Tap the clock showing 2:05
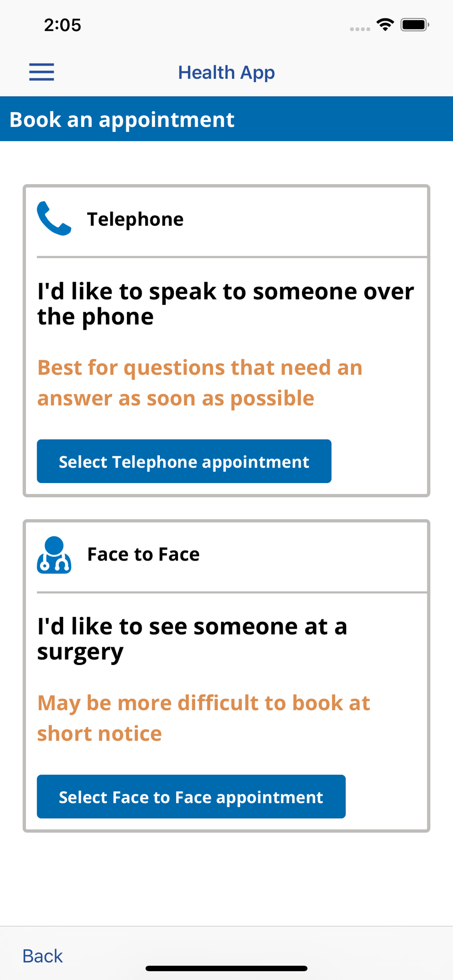Viewport: 453px width, 980px height. (63, 25)
